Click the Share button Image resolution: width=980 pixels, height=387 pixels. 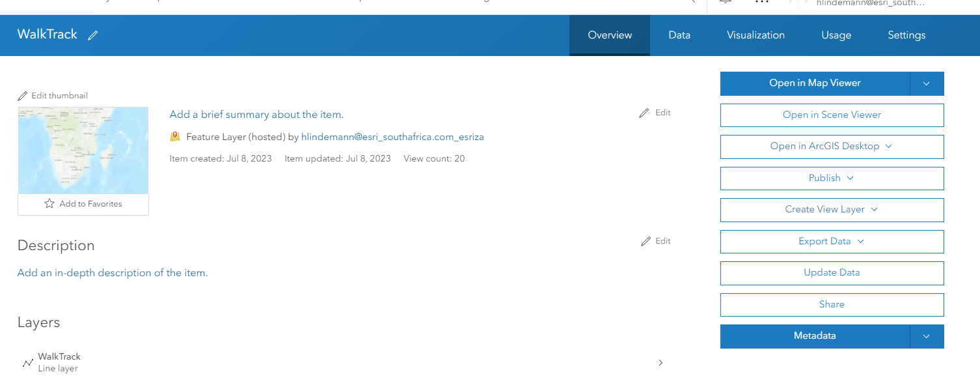pos(832,304)
